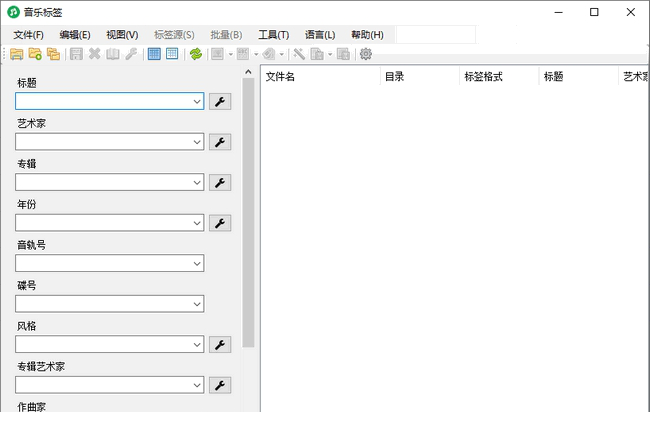This screenshot has width=650, height=428.
Task: Expand the 标题 dropdown arrow
Action: [x=196, y=101]
